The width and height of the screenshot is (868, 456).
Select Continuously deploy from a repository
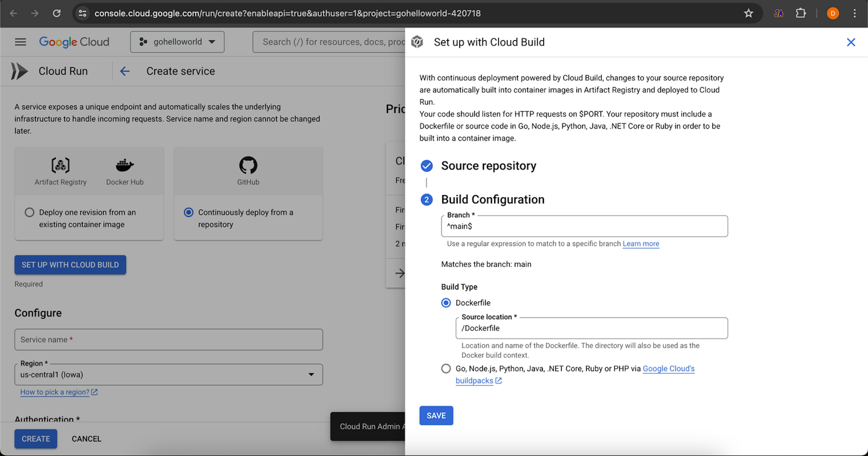coord(189,213)
